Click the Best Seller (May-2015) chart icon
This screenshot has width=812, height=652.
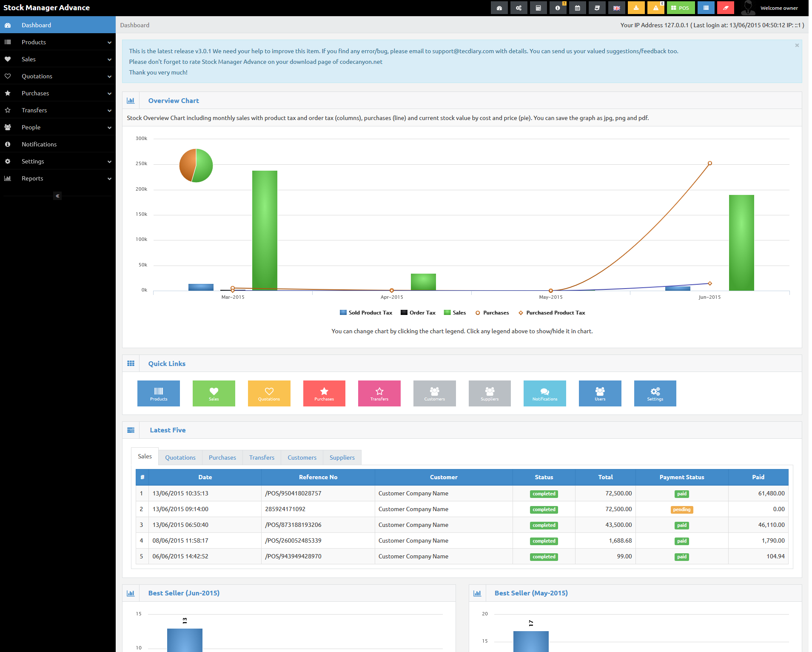(x=477, y=593)
